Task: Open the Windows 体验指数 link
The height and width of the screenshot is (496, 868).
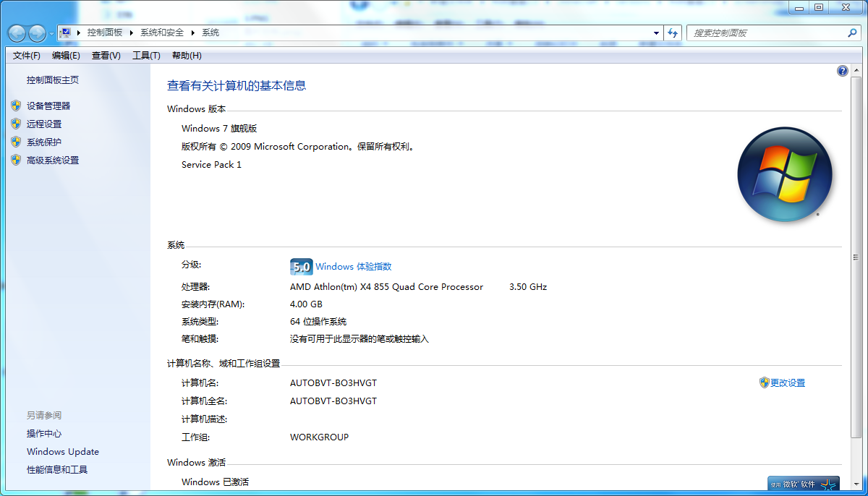Action: click(354, 267)
